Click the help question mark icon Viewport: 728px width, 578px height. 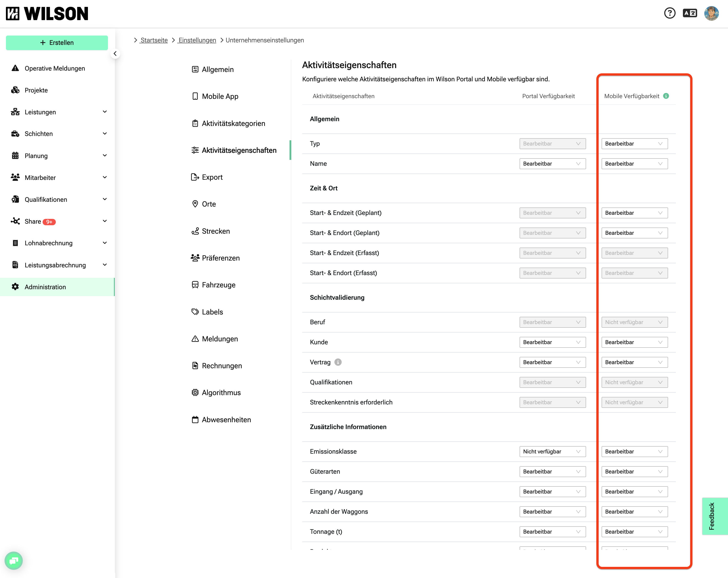(x=670, y=13)
